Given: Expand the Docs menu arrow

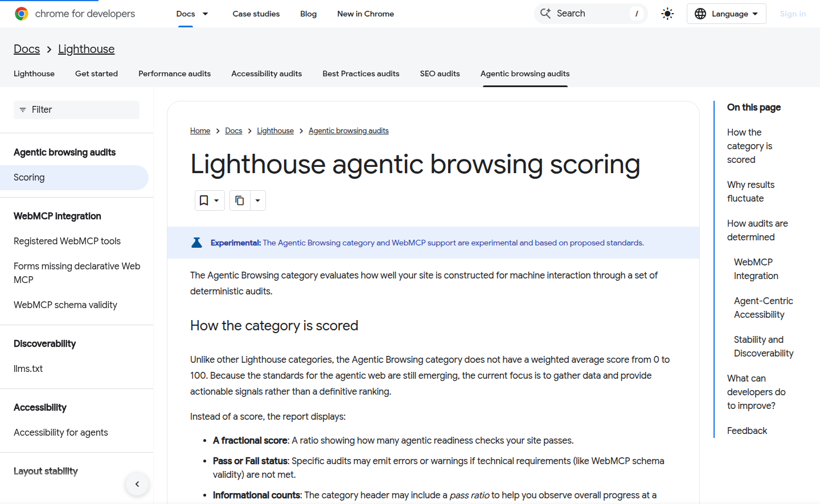Looking at the screenshot, I should 206,14.
